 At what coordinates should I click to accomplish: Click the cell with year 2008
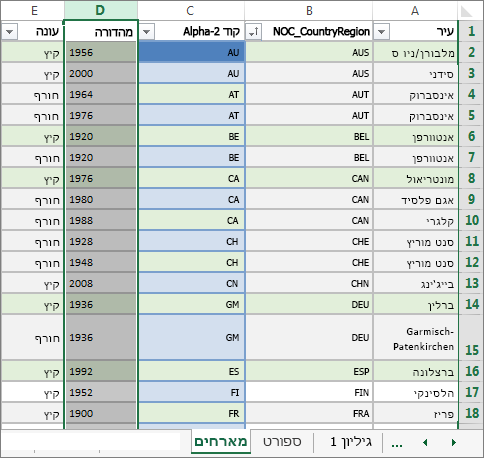[x=101, y=283]
